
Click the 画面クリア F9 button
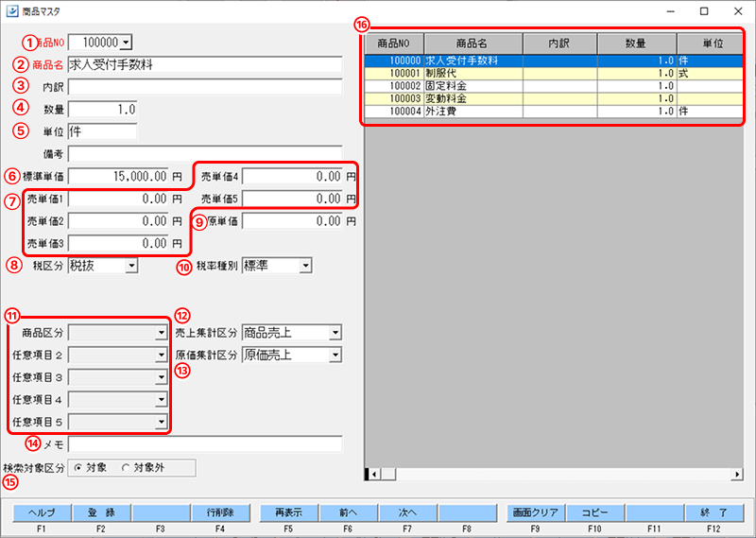click(x=536, y=512)
